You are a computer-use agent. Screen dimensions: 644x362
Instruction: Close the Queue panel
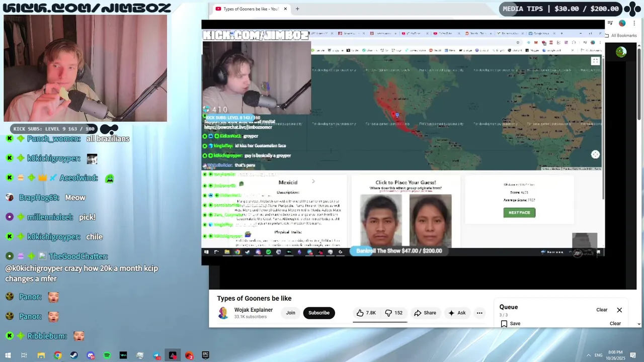coord(619,310)
